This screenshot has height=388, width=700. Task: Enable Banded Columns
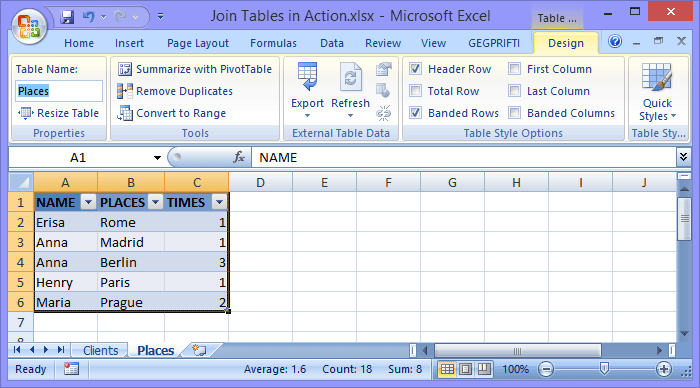click(514, 113)
